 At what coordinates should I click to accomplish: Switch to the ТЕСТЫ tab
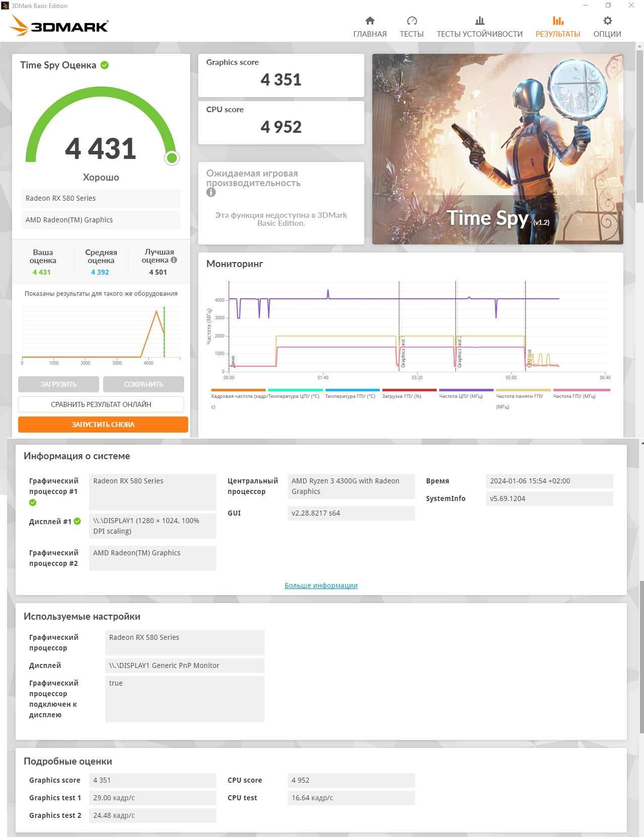pos(412,27)
